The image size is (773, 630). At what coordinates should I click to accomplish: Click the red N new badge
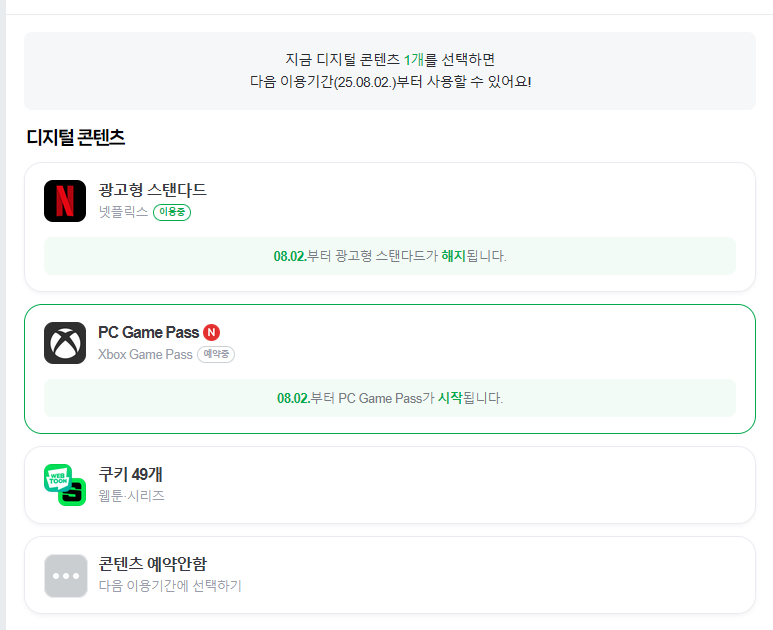point(211,332)
